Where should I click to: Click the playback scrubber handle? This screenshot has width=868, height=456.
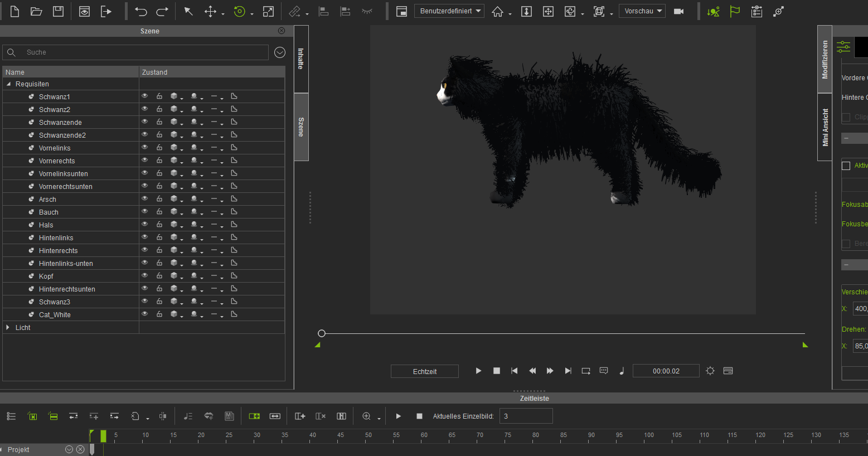[322, 333]
